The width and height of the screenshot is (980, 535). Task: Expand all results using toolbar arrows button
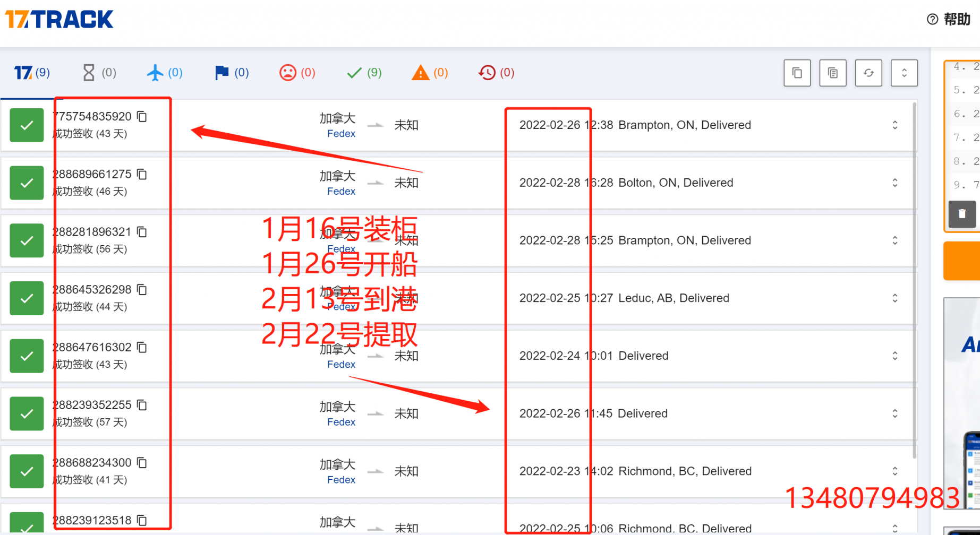click(x=904, y=73)
